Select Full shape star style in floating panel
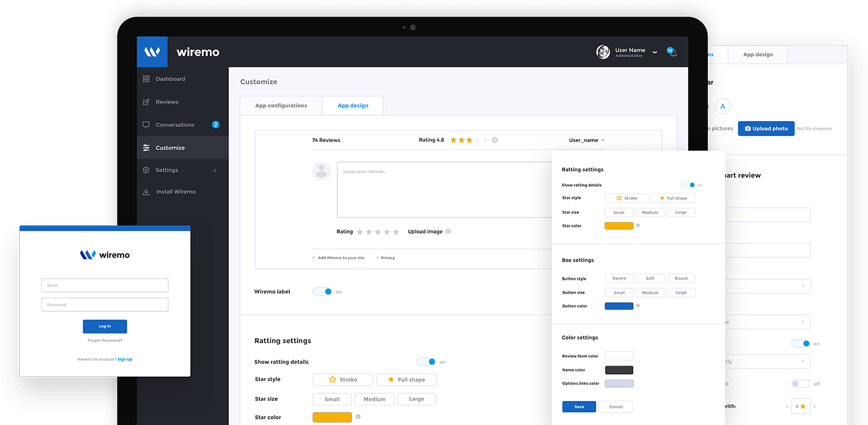 [x=673, y=198]
